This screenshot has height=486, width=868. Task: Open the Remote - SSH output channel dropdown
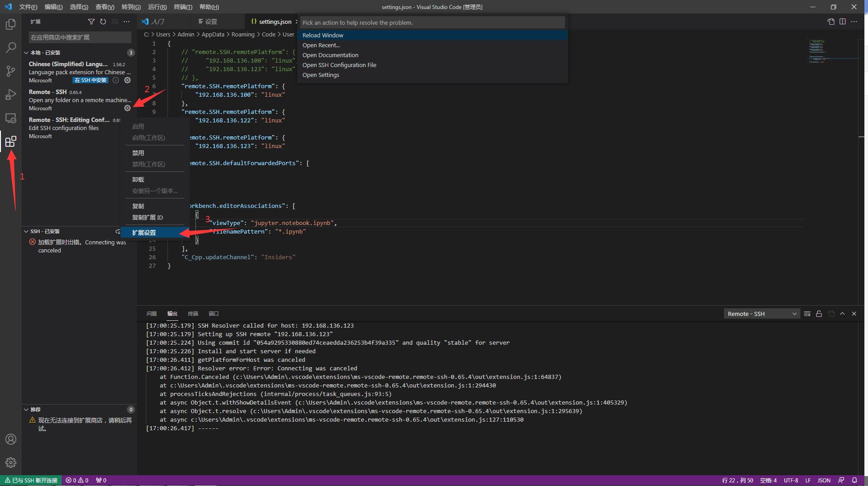[762, 314]
